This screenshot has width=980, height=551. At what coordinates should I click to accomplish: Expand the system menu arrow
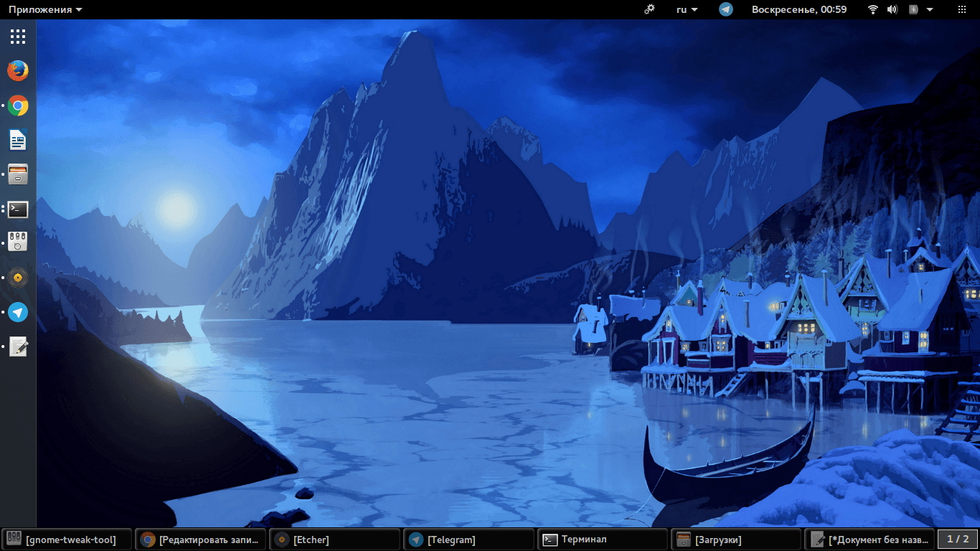point(930,9)
